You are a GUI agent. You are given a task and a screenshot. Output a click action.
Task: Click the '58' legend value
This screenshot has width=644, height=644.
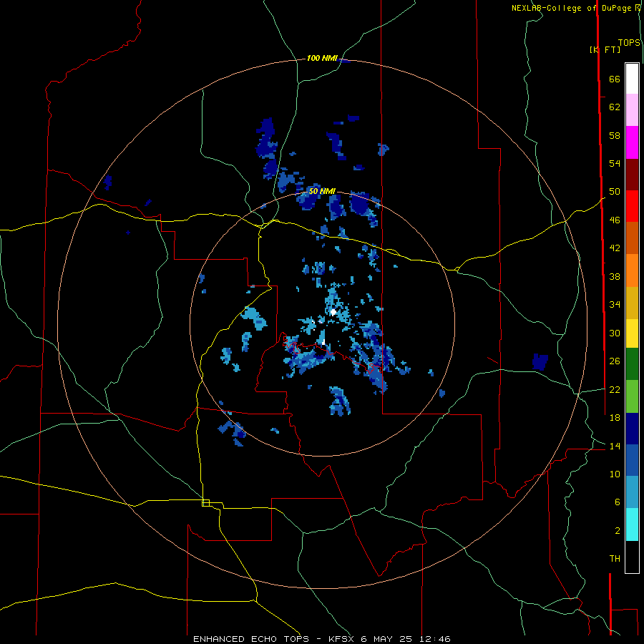click(x=615, y=135)
